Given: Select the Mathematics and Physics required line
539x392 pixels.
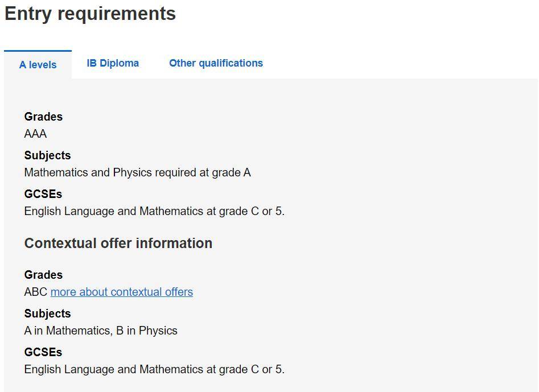Looking at the screenshot, I should click(138, 172).
